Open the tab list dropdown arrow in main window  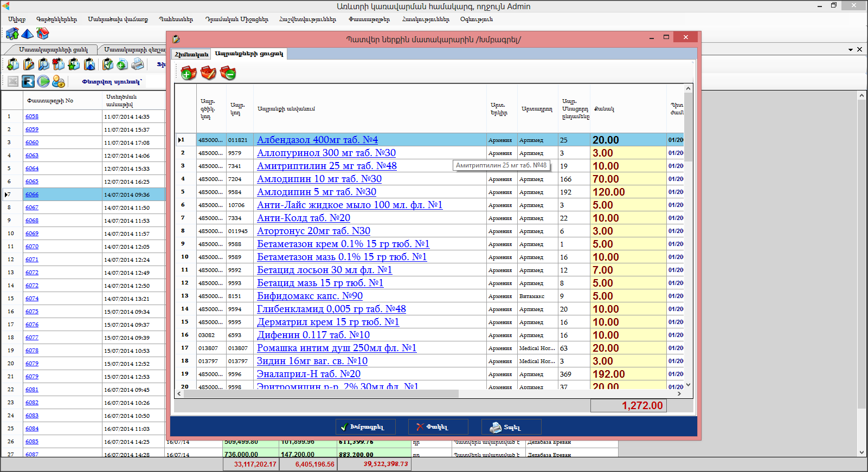pos(851,49)
